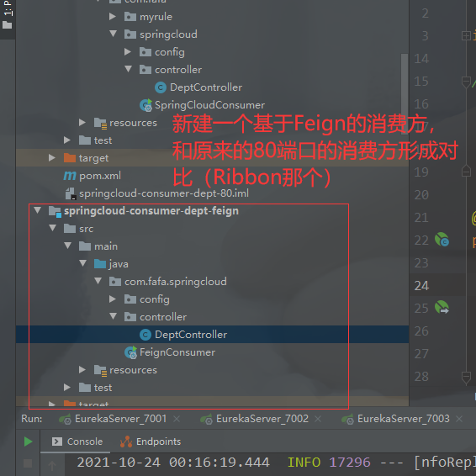Collapse the com.fafa.springcloud package

98,281
